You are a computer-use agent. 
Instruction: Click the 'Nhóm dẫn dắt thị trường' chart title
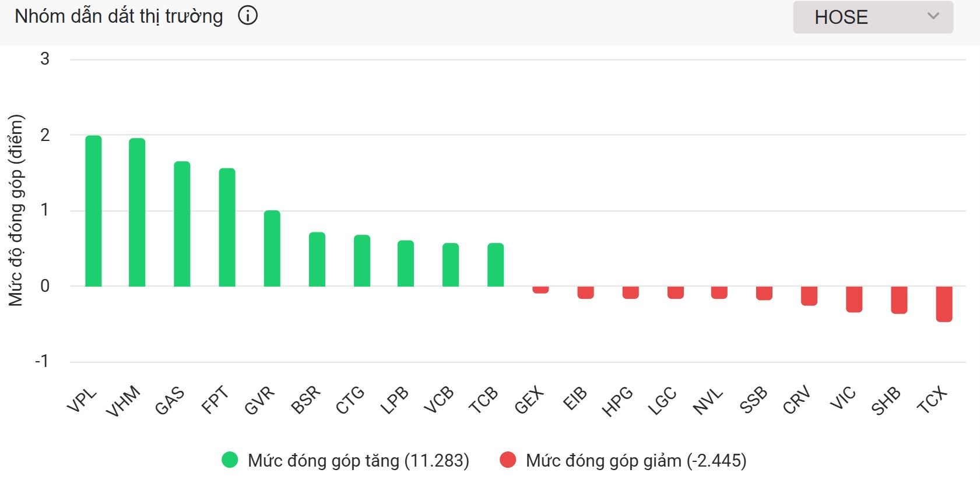[x=119, y=16]
